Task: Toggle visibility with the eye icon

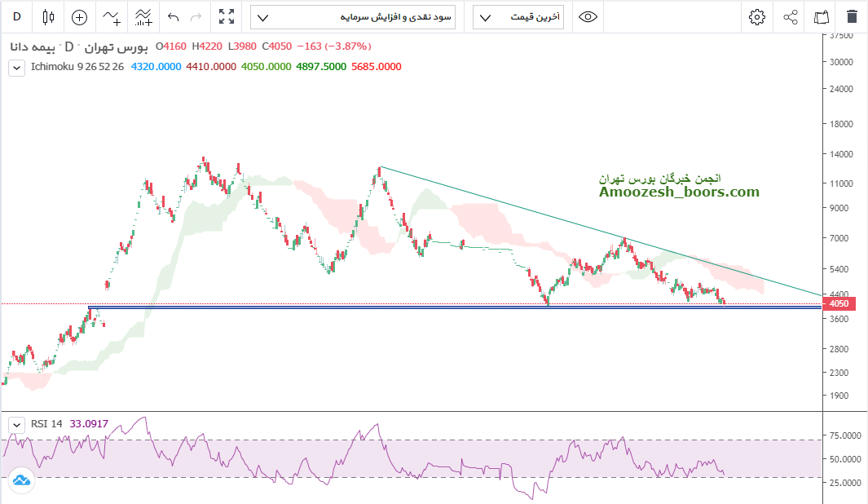Action: [588, 16]
